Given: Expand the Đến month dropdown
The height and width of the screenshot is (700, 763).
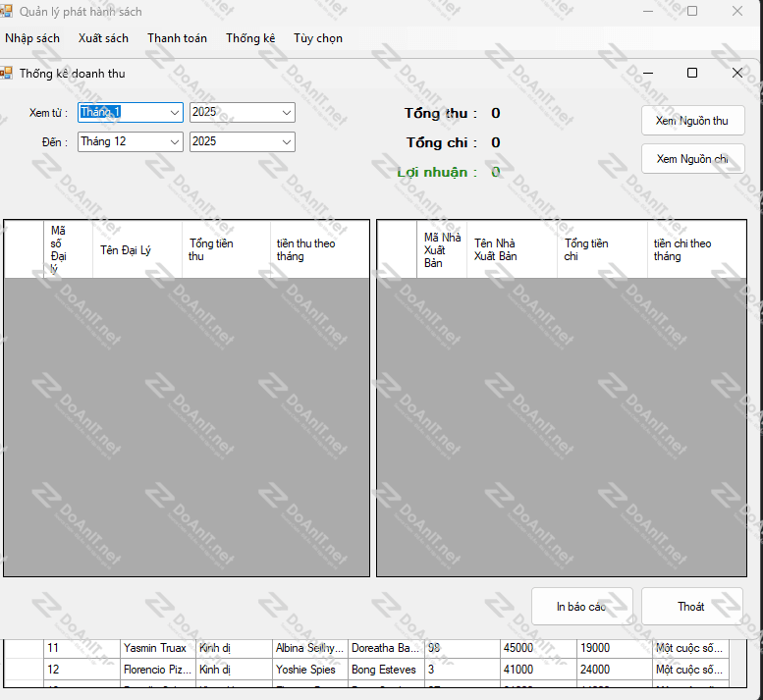Looking at the screenshot, I should 174,142.
